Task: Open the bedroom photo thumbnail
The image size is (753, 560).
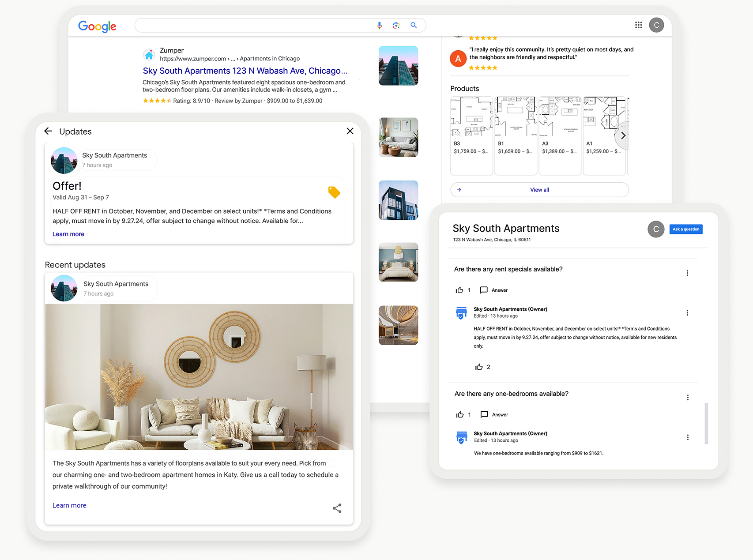Action: click(398, 262)
